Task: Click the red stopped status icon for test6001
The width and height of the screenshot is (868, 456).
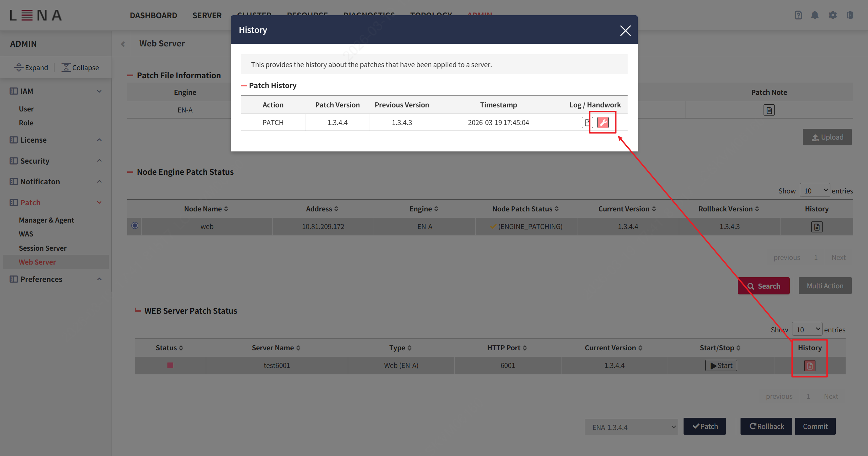Action: (x=170, y=365)
